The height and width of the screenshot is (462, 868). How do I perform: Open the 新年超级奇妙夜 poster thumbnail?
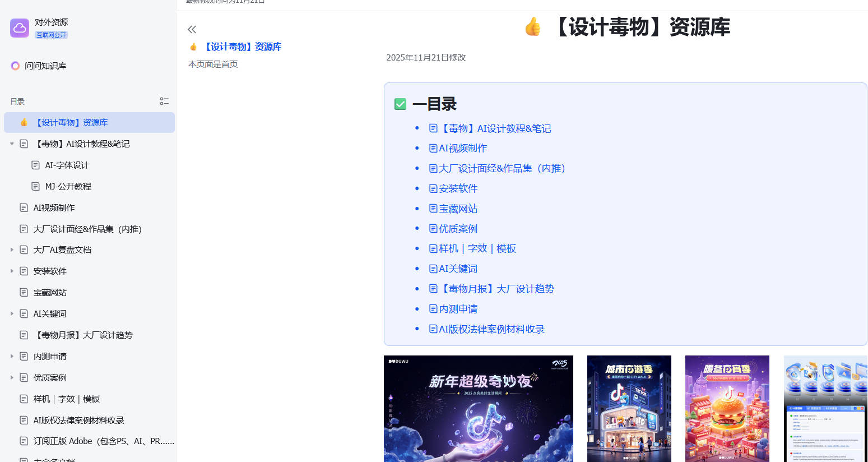[479, 409]
